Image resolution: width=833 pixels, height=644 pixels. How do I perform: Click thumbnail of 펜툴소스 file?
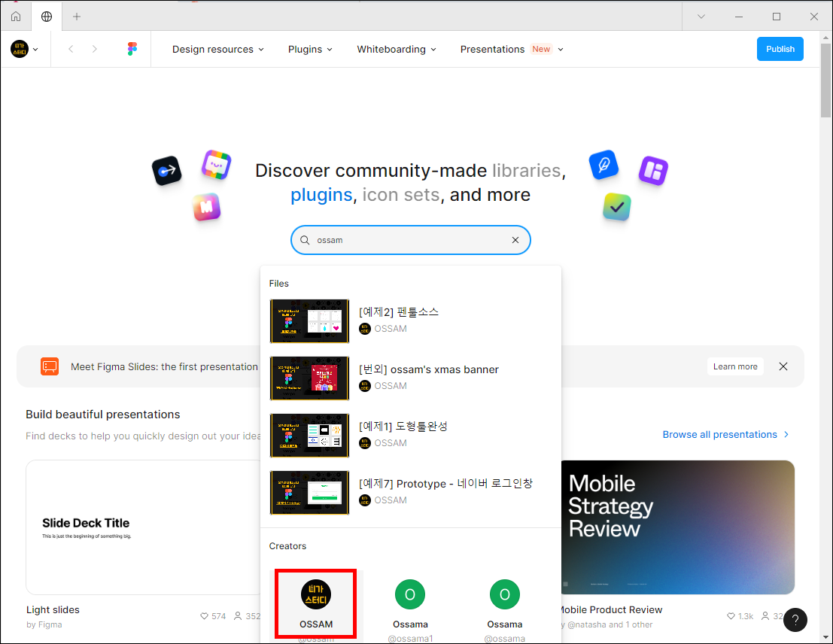point(309,321)
